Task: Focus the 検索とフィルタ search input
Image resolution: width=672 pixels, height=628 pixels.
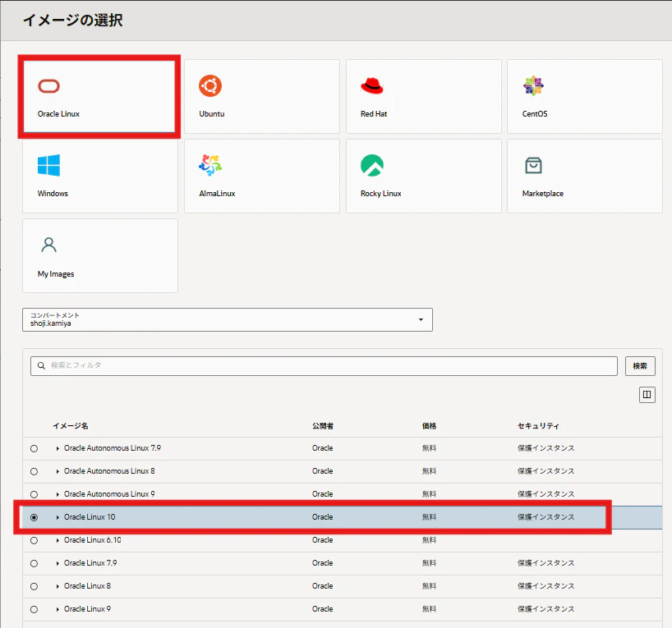Action: [324, 366]
